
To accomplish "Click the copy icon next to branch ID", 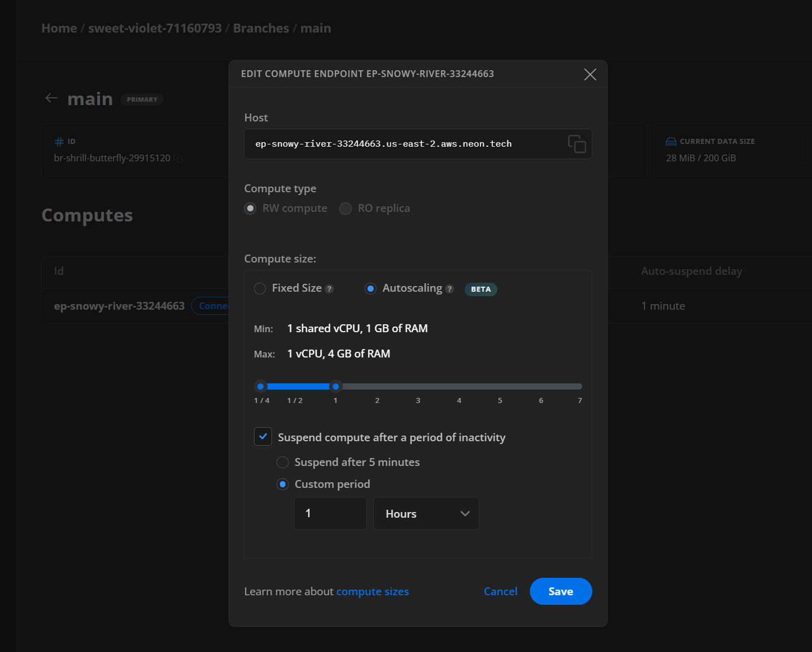I will coord(179,159).
